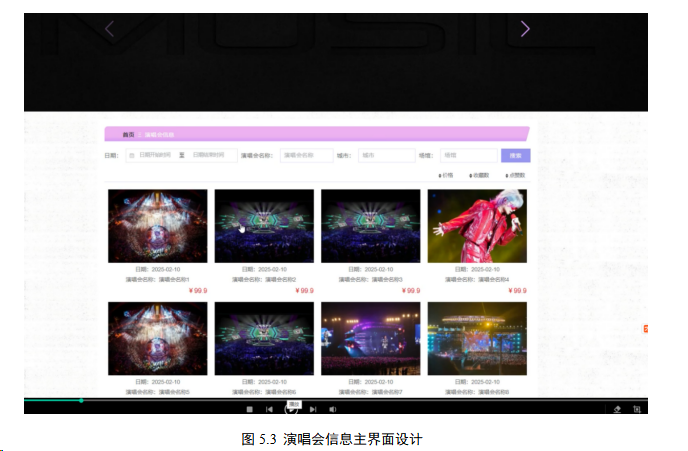Open concert 演唱会名称7 thumbnail
The width and height of the screenshot is (688, 451).
pyautogui.click(x=371, y=338)
